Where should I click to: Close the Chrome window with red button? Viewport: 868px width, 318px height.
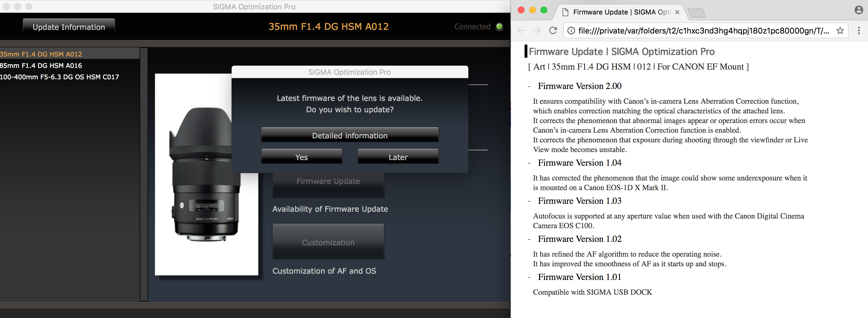tap(521, 10)
